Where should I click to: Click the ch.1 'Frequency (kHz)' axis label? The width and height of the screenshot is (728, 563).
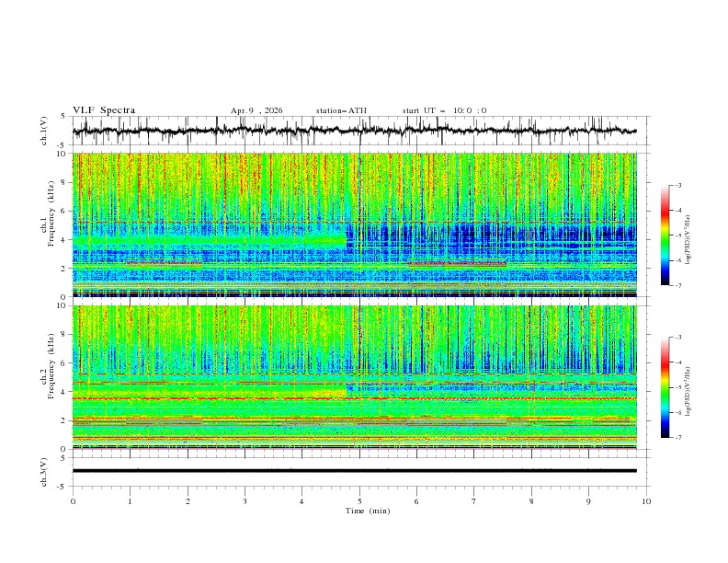tap(51, 213)
